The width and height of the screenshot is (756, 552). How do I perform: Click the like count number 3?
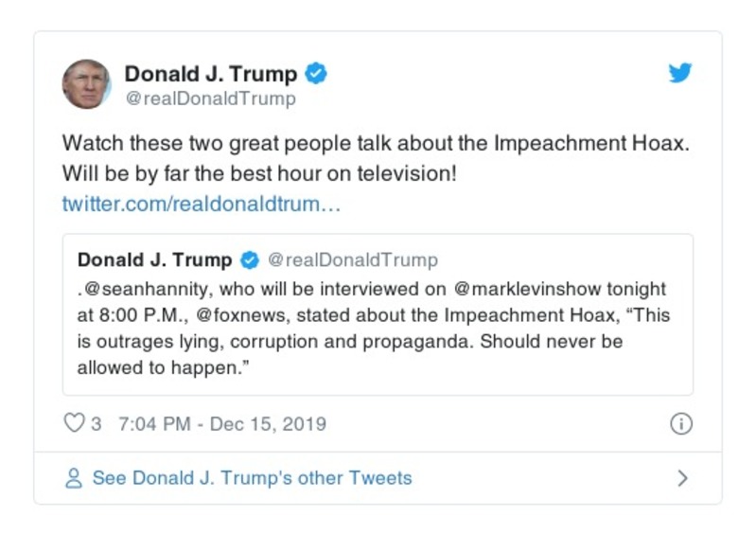point(97,423)
